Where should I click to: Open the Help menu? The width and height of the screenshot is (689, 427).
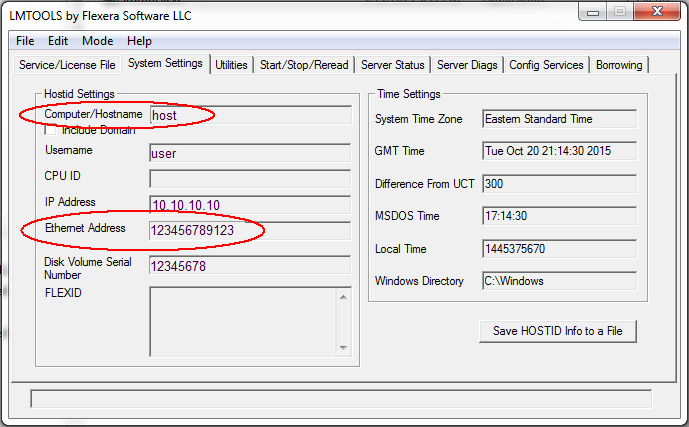click(x=140, y=41)
